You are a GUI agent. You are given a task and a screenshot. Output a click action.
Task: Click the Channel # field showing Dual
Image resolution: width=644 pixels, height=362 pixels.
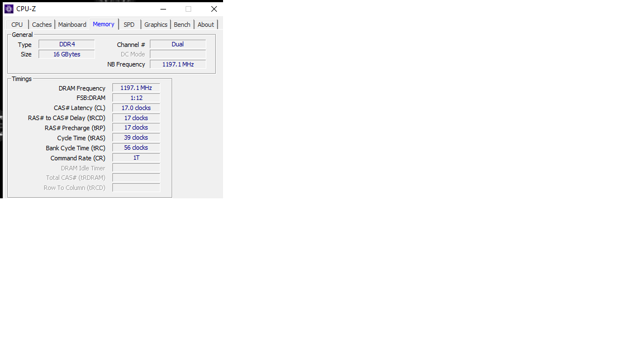[178, 44]
